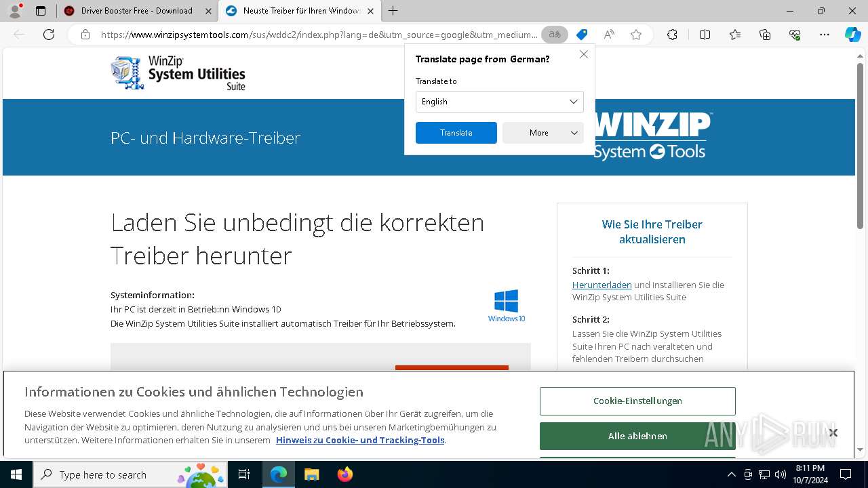This screenshot has width=868, height=488.
Task: Click the browser profile avatar icon
Action: pyautogui.click(x=15, y=10)
